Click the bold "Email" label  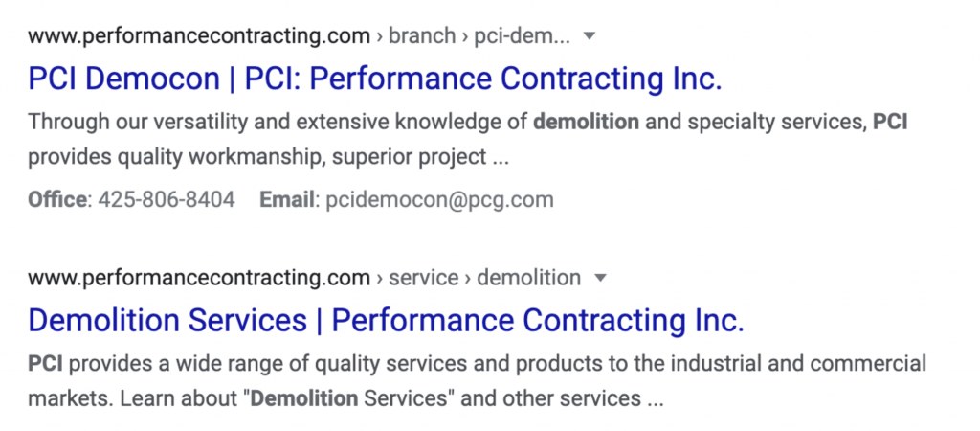click(287, 199)
